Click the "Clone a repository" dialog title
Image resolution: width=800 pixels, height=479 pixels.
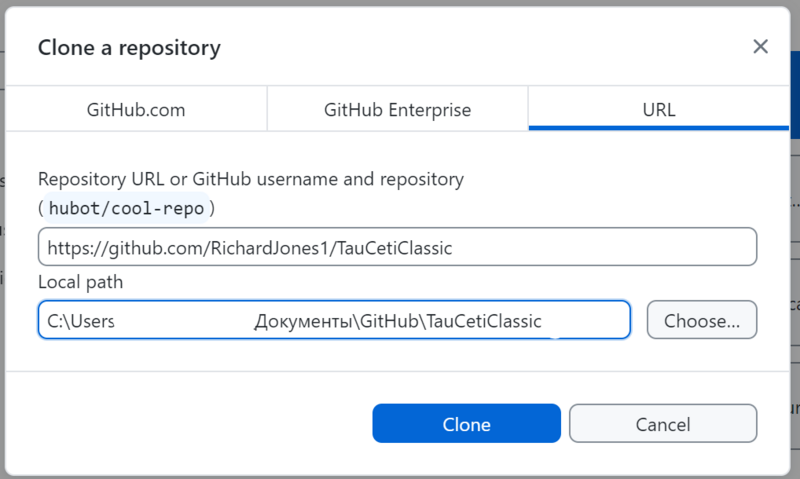pos(129,47)
